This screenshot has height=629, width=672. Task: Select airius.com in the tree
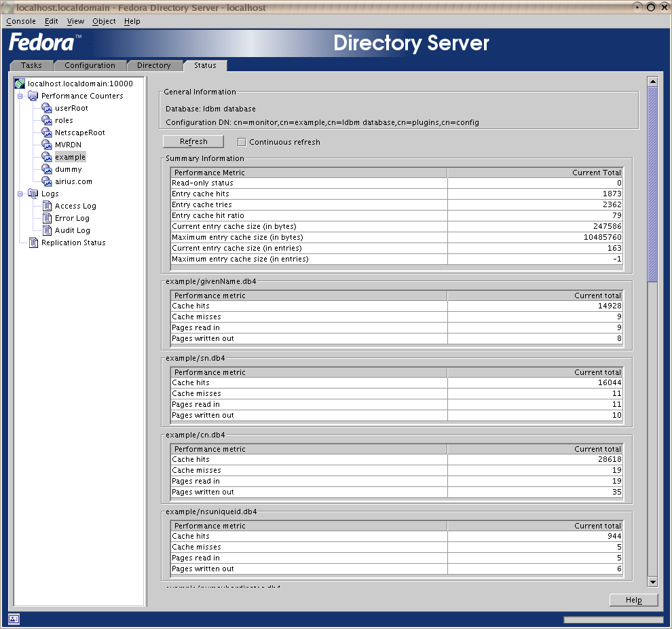(73, 181)
